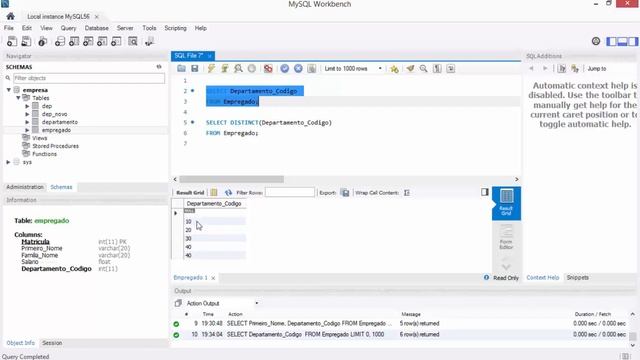Image resolution: width=640 pixels, height=360 pixels.
Task: Create a new table from main toolbar
Action: click(74, 41)
